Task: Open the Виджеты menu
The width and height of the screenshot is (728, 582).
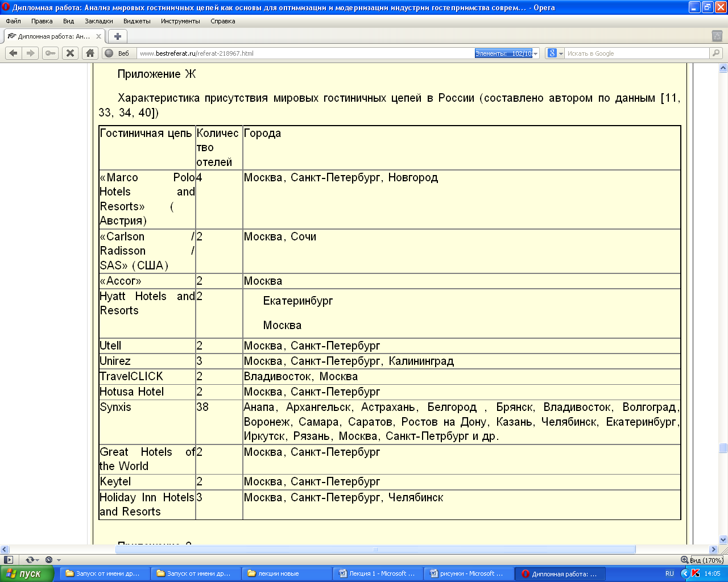Action: (137, 21)
